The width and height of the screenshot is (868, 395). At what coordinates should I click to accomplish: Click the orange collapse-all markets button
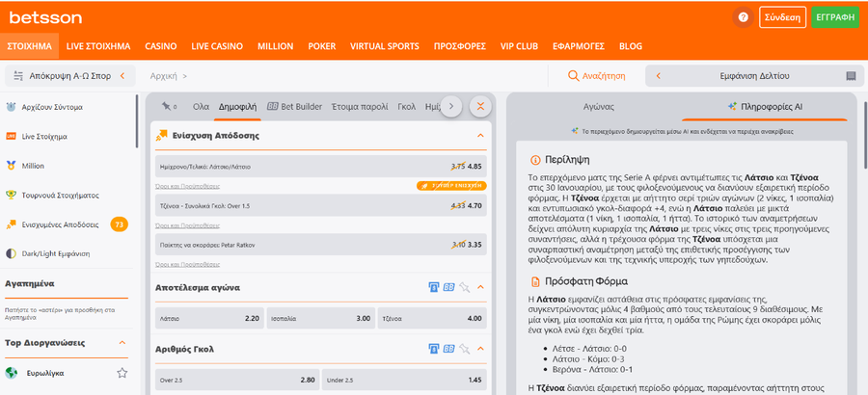(x=480, y=106)
